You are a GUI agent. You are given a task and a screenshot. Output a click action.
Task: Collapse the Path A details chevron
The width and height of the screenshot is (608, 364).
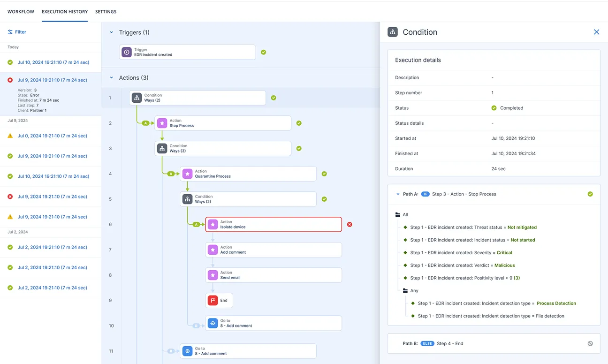tap(398, 194)
